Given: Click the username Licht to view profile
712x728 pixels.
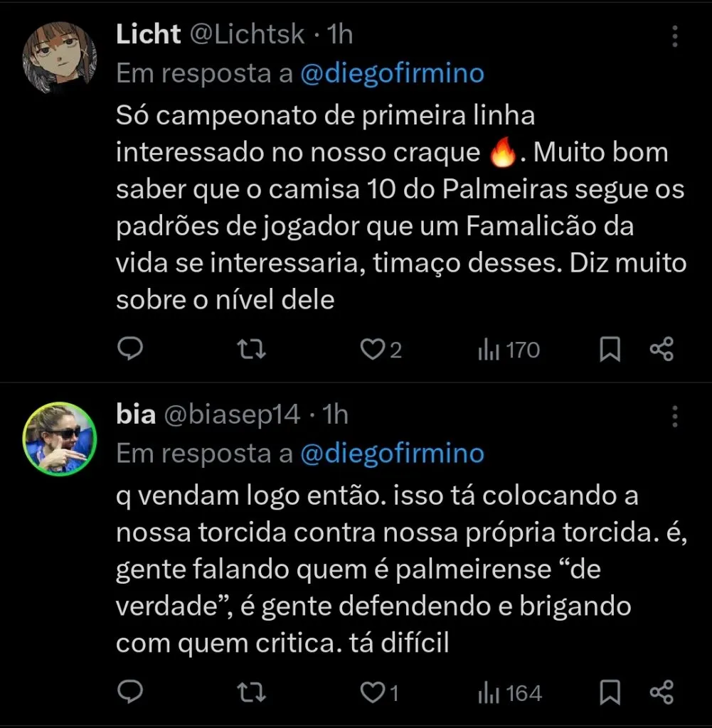Looking at the screenshot, I should click(147, 33).
